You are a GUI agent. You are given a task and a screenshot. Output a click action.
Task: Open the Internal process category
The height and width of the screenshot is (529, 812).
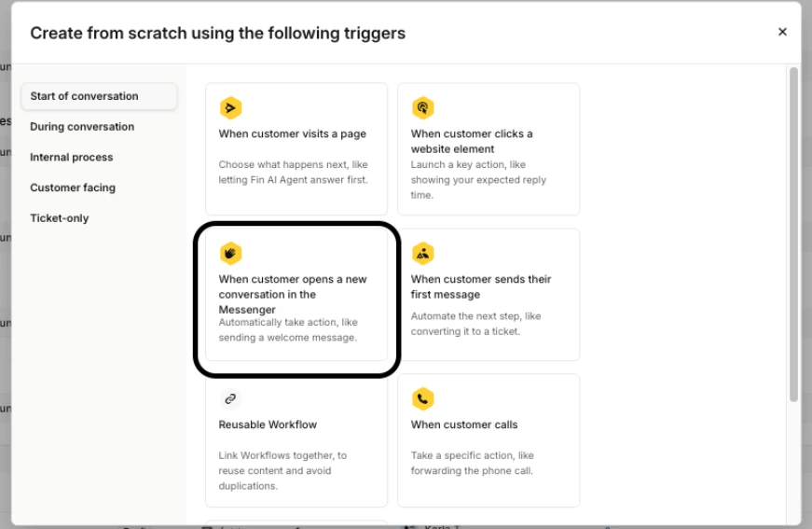[72, 158]
